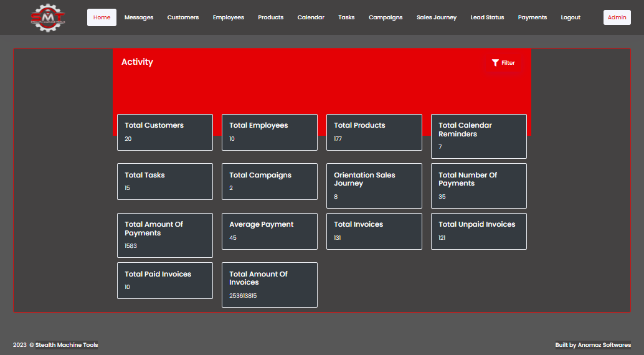Switch to the Calendar page

point(311,17)
